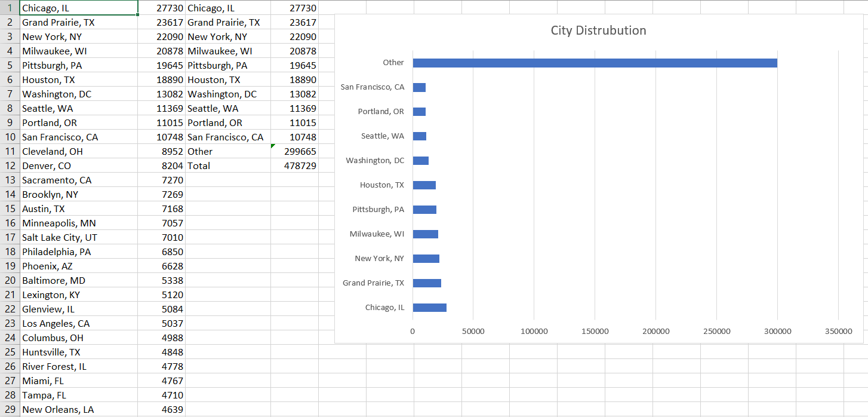Select row header 20 for Baltimore
Screen dimensions: 868x417
(x=10, y=281)
